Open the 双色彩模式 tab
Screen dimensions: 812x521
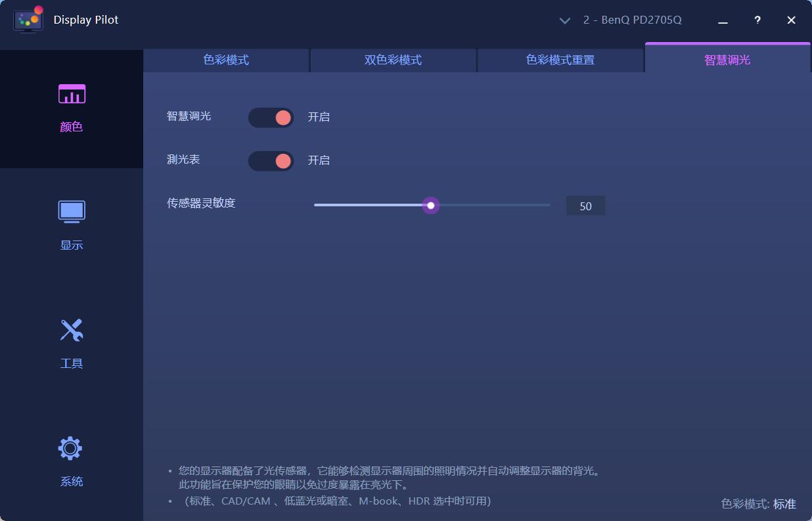pos(393,60)
